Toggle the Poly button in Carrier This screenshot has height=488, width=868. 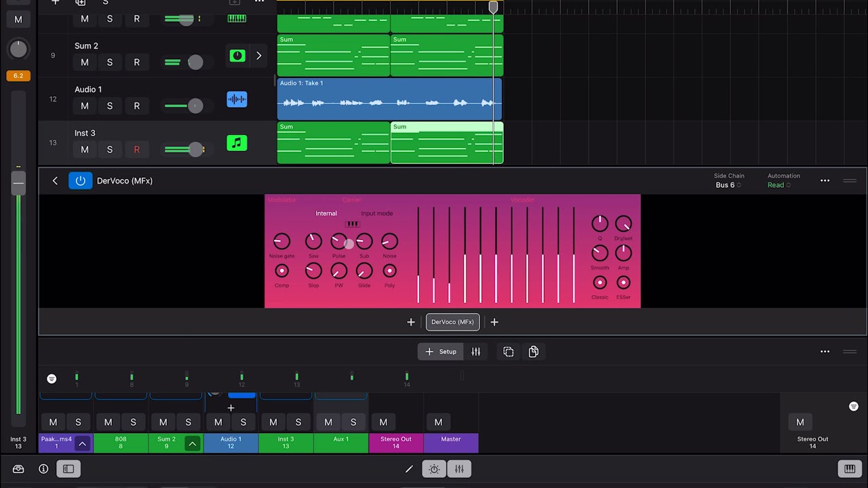[389, 271]
